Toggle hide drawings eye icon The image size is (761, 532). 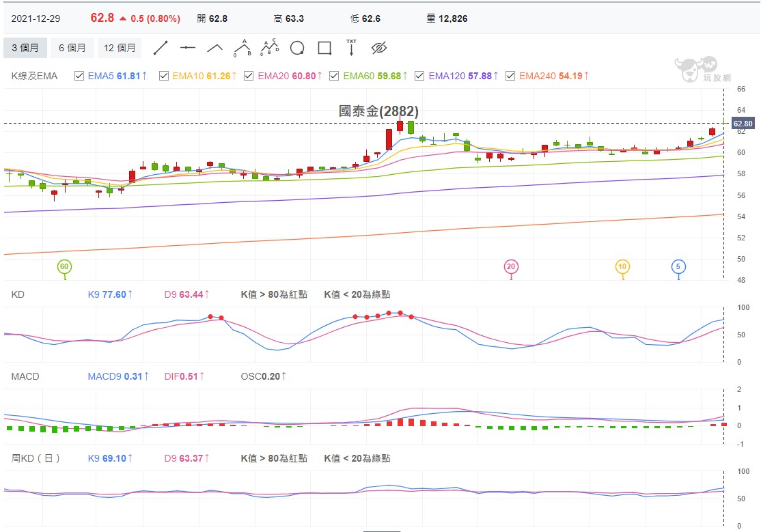[x=378, y=48]
